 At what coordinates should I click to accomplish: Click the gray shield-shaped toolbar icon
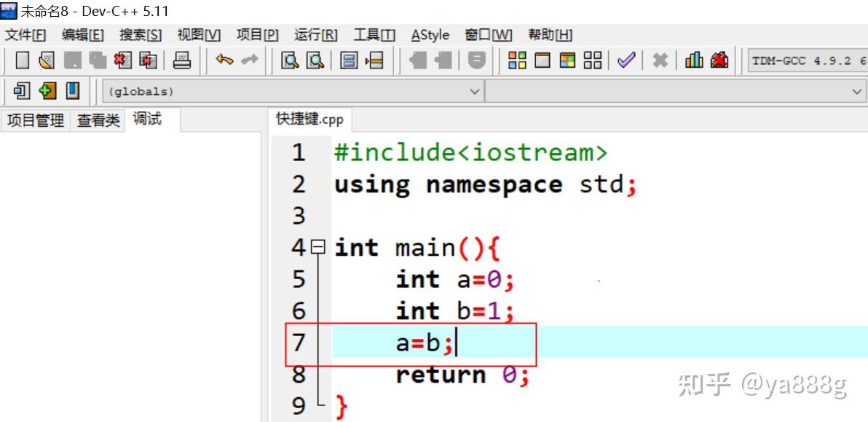(477, 60)
